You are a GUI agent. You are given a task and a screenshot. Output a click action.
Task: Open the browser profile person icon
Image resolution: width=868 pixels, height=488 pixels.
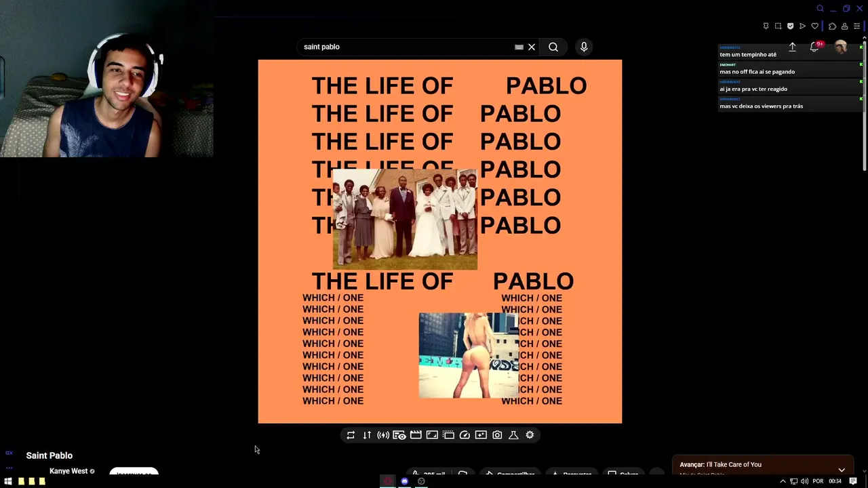[x=844, y=26]
